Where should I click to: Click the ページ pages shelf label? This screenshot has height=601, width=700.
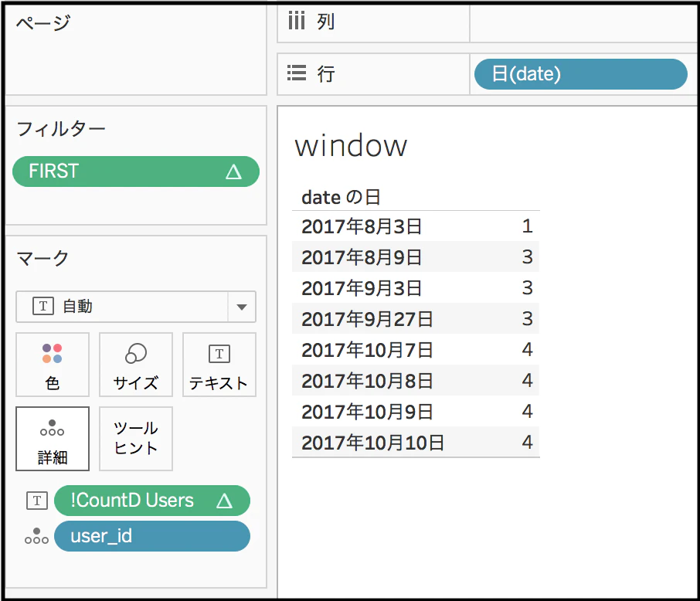click(x=43, y=22)
